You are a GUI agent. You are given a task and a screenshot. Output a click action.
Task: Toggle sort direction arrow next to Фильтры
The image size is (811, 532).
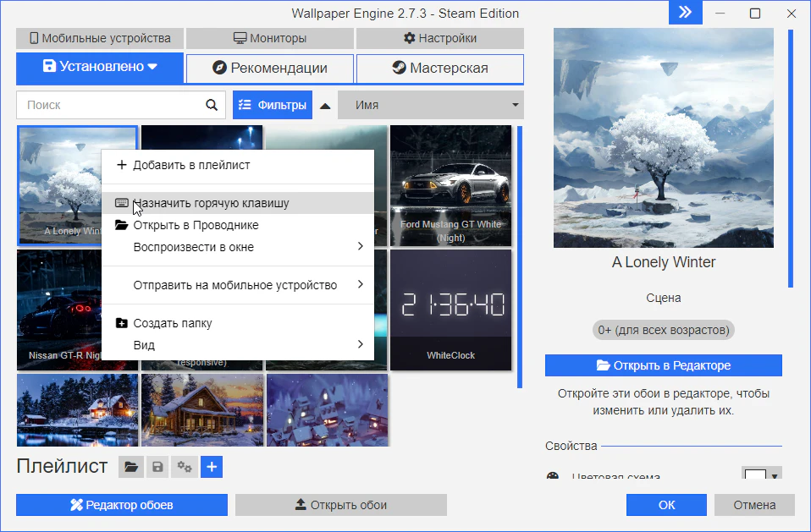325,106
